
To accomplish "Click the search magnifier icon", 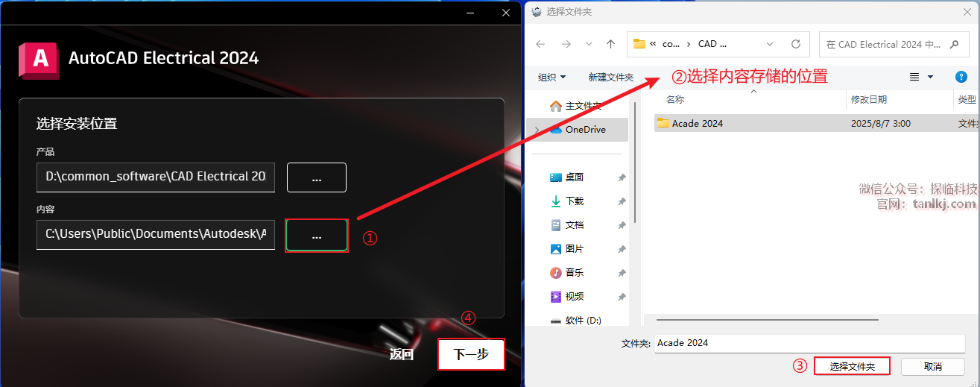I will tap(955, 44).
